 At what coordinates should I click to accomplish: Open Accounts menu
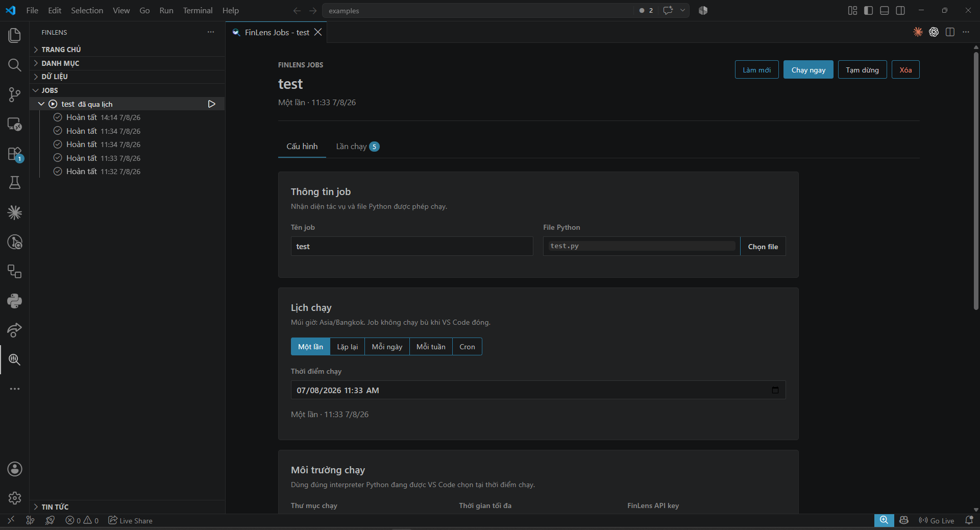(x=15, y=469)
